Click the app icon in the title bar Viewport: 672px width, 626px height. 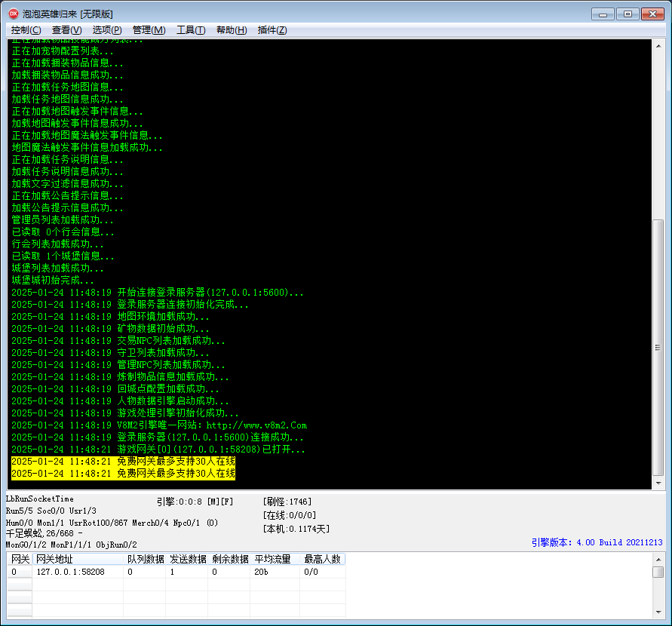[x=14, y=14]
